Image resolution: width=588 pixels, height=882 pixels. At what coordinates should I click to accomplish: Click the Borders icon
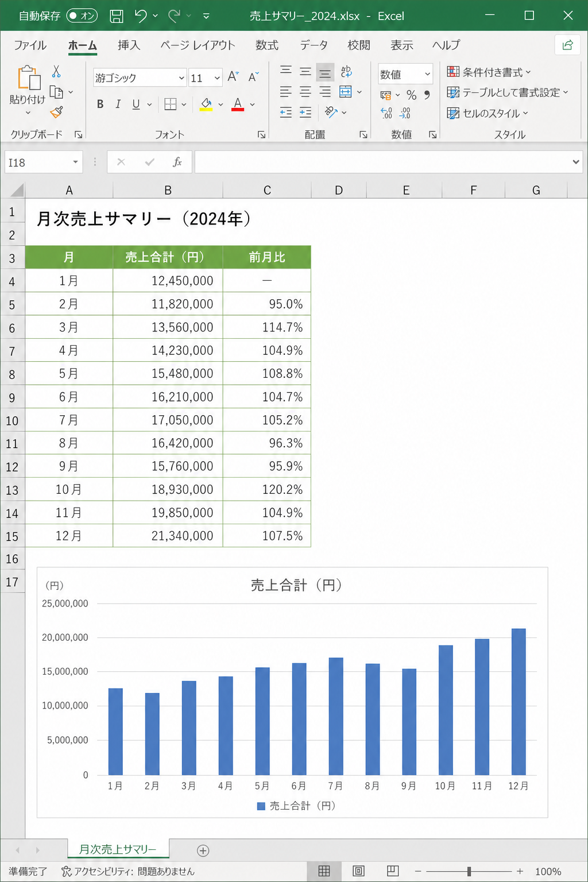point(171,104)
